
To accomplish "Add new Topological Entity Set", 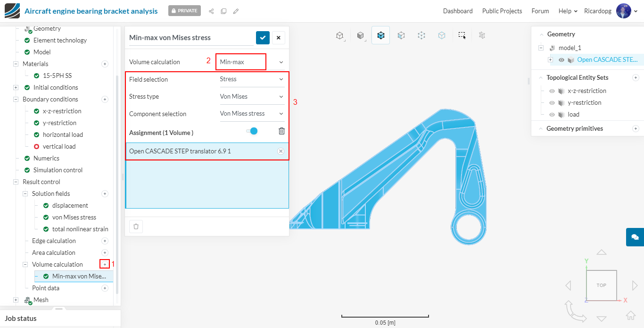I will (x=636, y=77).
